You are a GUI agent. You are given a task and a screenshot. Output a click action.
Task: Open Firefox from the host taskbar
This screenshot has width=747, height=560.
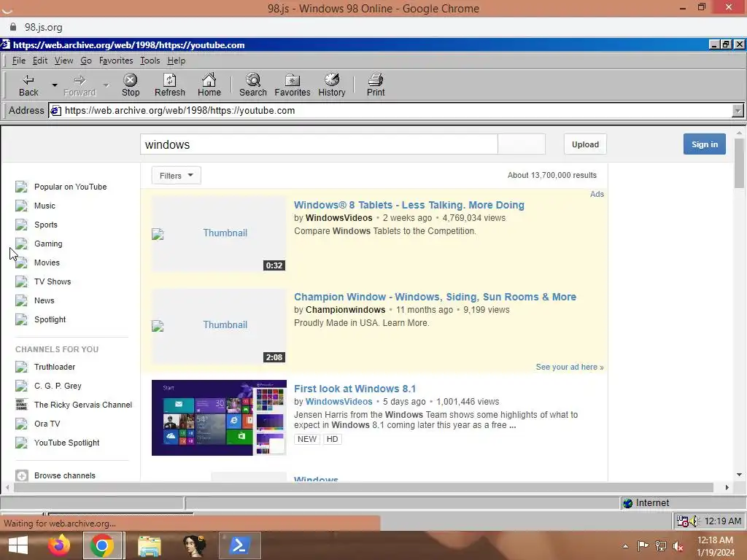pyautogui.click(x=59, y=545)
